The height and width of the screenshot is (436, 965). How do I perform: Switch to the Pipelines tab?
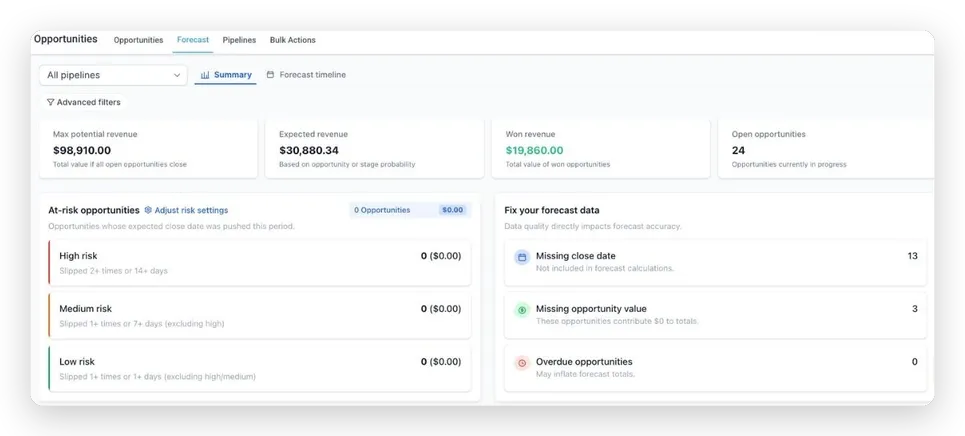pyautogui.click(x=239, y=40)
